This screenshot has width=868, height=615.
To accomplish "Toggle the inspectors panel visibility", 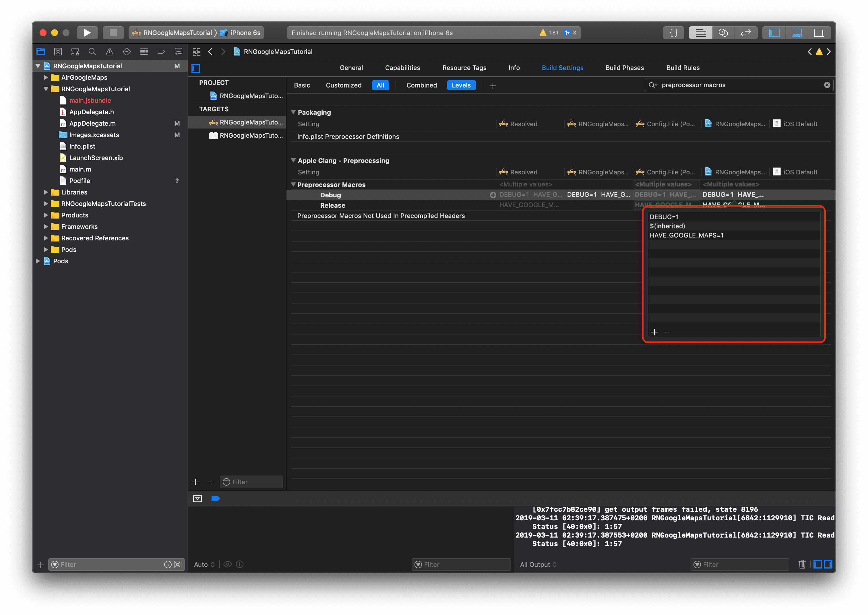I will [819, 33].
